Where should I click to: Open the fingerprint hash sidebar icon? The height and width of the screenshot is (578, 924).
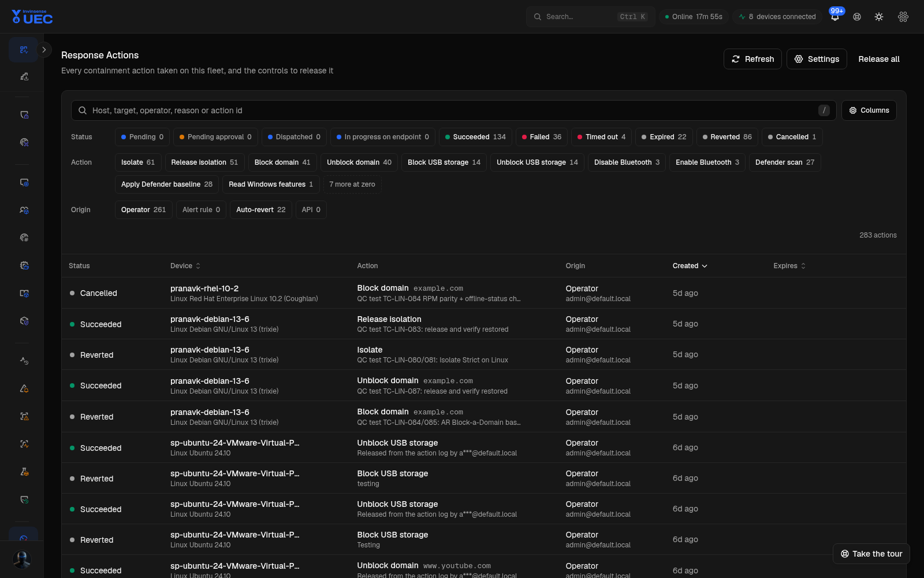[24, 238]
